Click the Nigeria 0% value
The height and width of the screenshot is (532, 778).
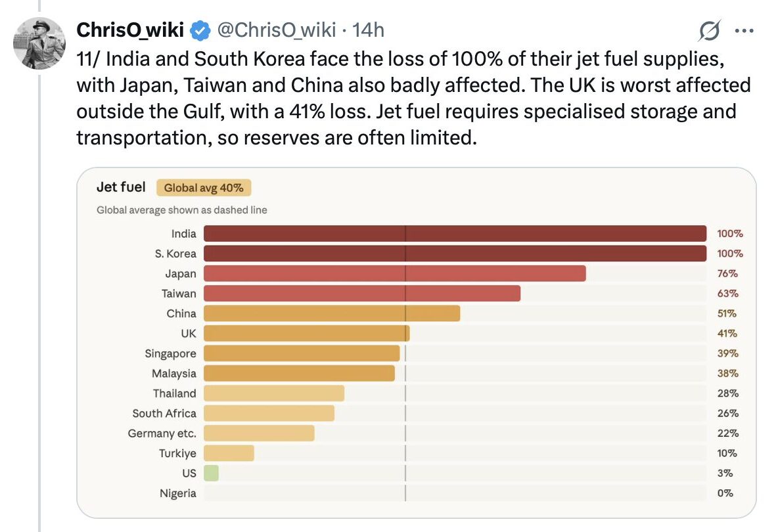tap(725, 493)
